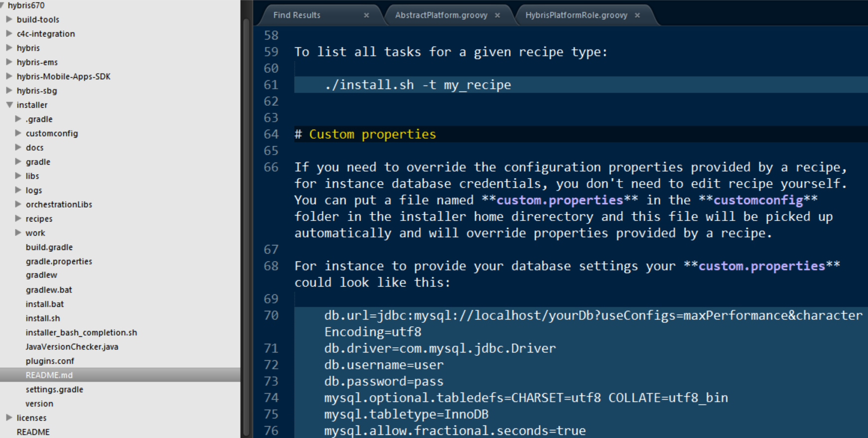
Task: Open the README.md file entry
Action: (49, 375)
